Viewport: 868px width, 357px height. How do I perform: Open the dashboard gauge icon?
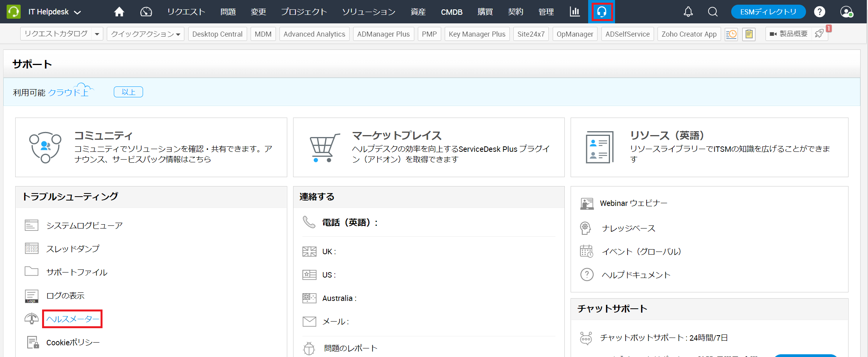pyautogui.click(x=146, y=12)
